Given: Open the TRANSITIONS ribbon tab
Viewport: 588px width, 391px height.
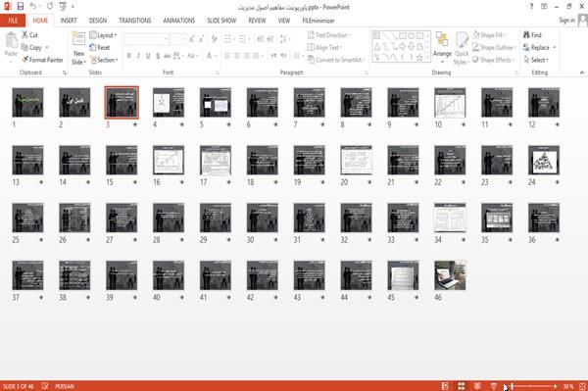Looking at the screenshot, I should (x=135, y=21).
